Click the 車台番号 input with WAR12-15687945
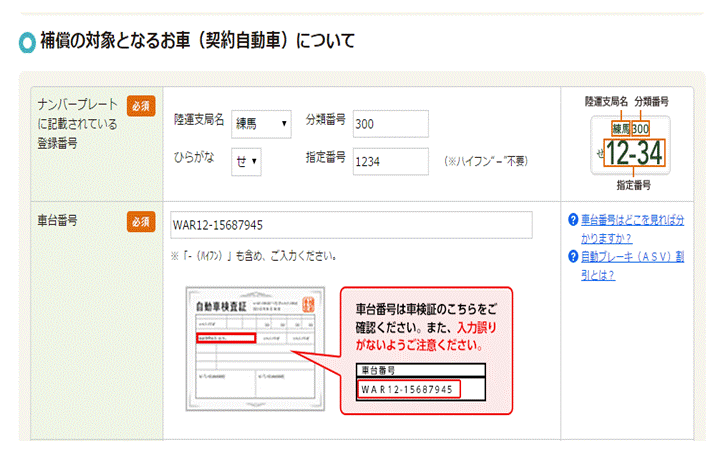Screen dimensions: 718x453 click(x=349, y=224)
